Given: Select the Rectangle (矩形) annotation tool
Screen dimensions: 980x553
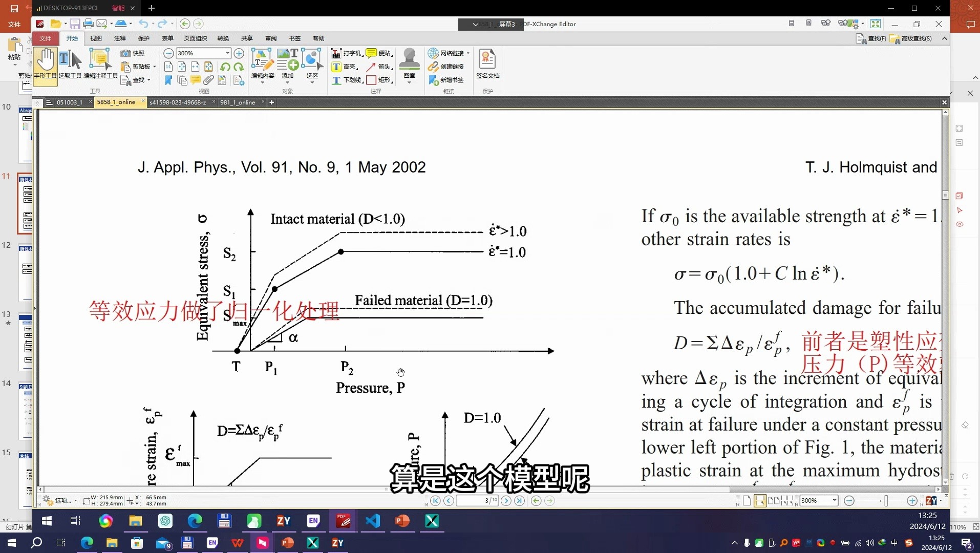Looking at the screenshot, I should (379, 80).
